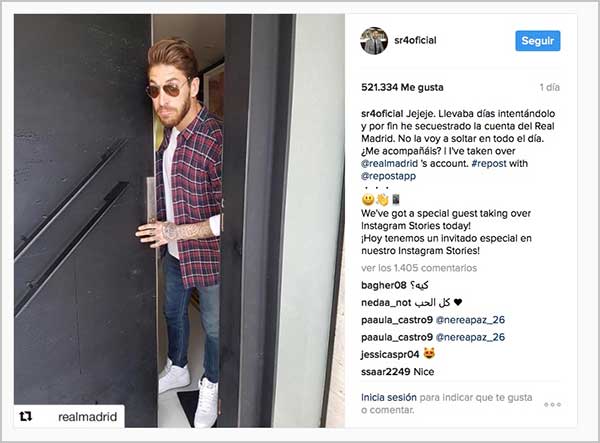Click the waving hand emoji in caption
Screen dimensions: 600x443
pyautogui.click(x=382, y=199)
